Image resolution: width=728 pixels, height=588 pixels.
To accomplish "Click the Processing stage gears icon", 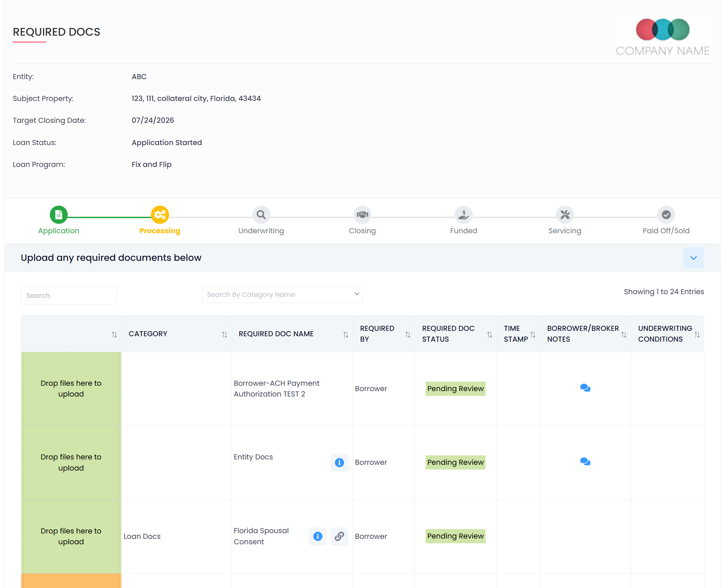I will tap(160, 215).
